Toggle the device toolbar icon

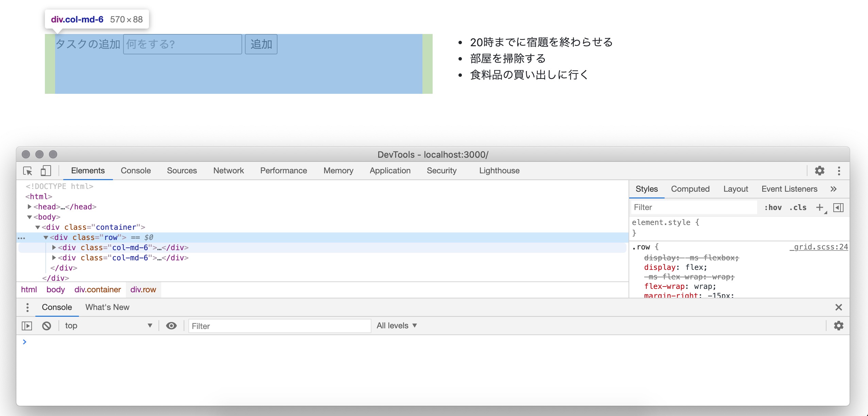[46, 171]
